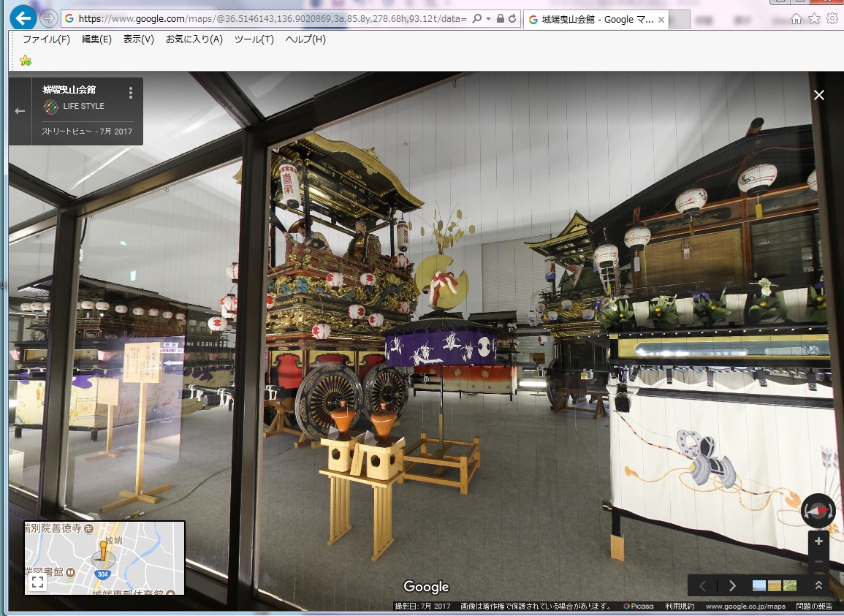Close Street View with the X button
844x616 pixels.
click(818, 95)
